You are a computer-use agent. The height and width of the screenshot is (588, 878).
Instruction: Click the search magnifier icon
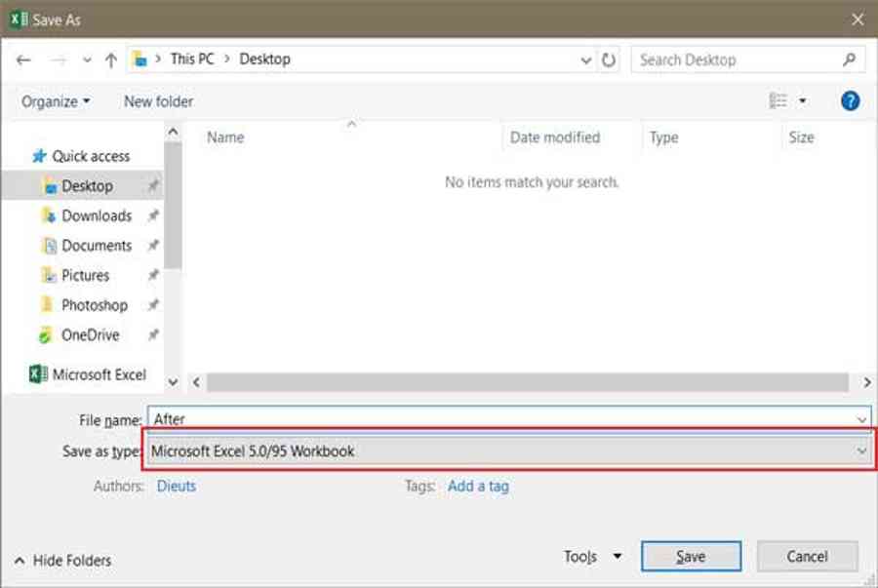(x=850, y=59)
